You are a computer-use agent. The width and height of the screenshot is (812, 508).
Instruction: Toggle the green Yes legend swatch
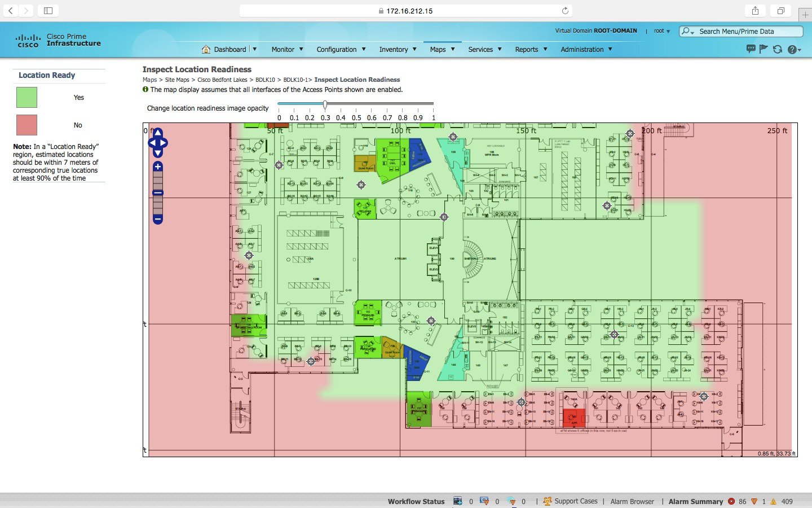(27, 97)
